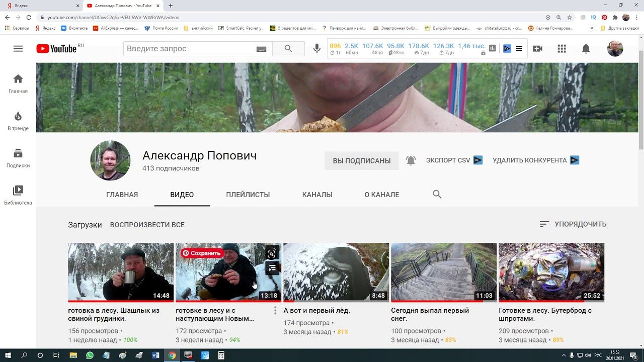Open В тренде in the sidebar

pyautogui.click(x=18, y=121)
